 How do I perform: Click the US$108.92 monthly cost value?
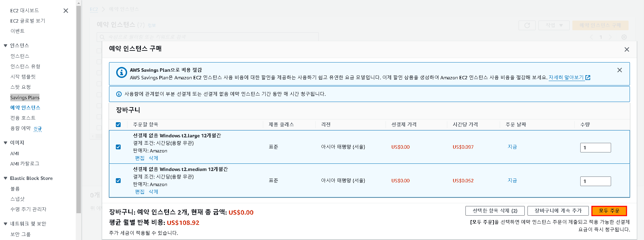(183, 223)
